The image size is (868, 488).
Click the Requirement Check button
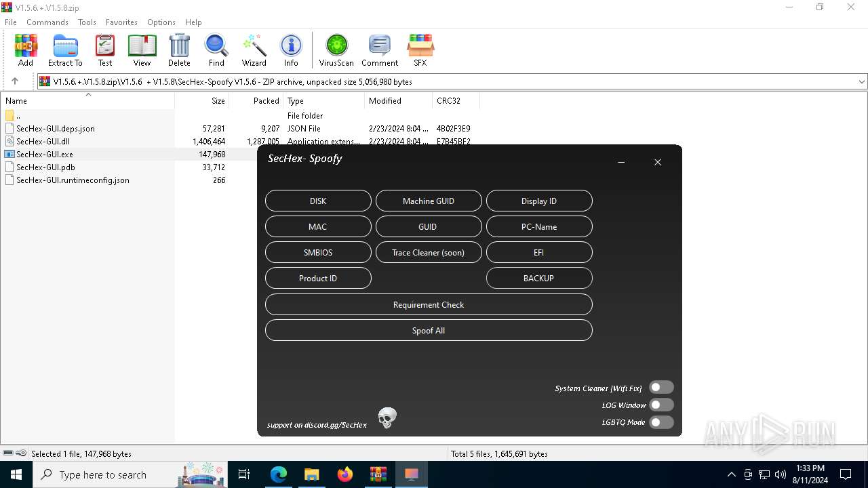429,304
